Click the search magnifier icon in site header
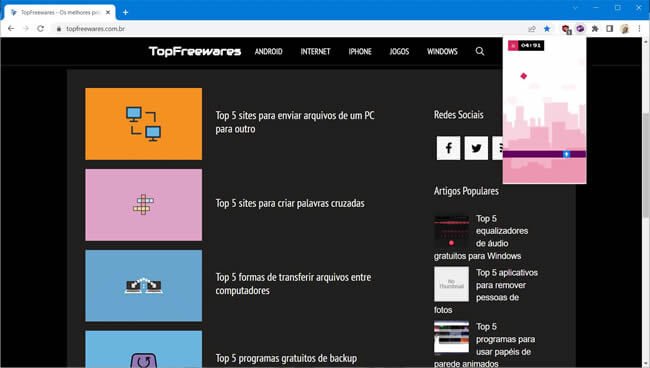 tap(480, 51)
